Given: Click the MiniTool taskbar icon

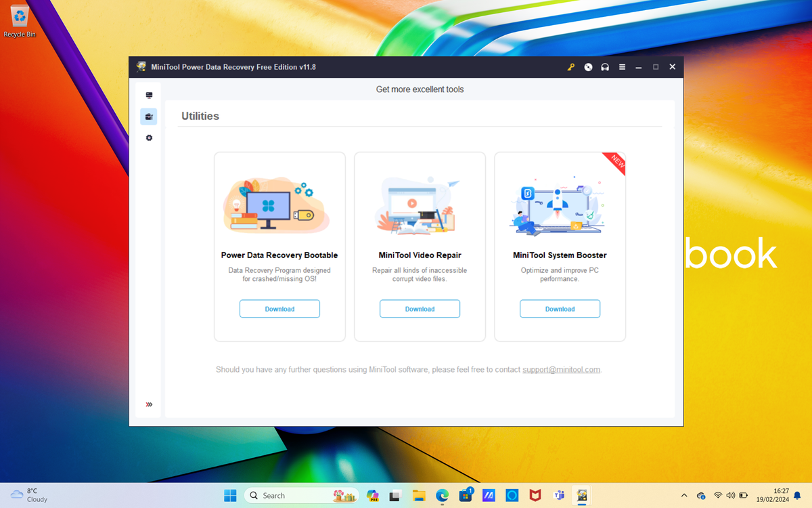Looking at the screenshot, I should 582,495.
